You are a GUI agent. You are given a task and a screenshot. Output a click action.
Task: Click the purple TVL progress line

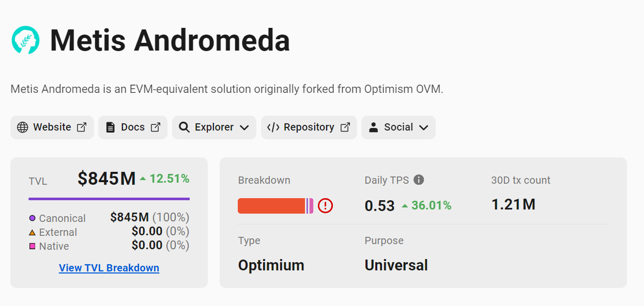pos(109,199)
